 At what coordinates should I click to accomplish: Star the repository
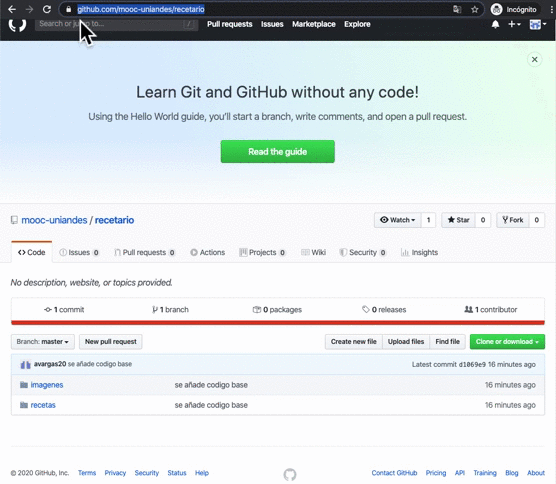(x=458, y=220)
